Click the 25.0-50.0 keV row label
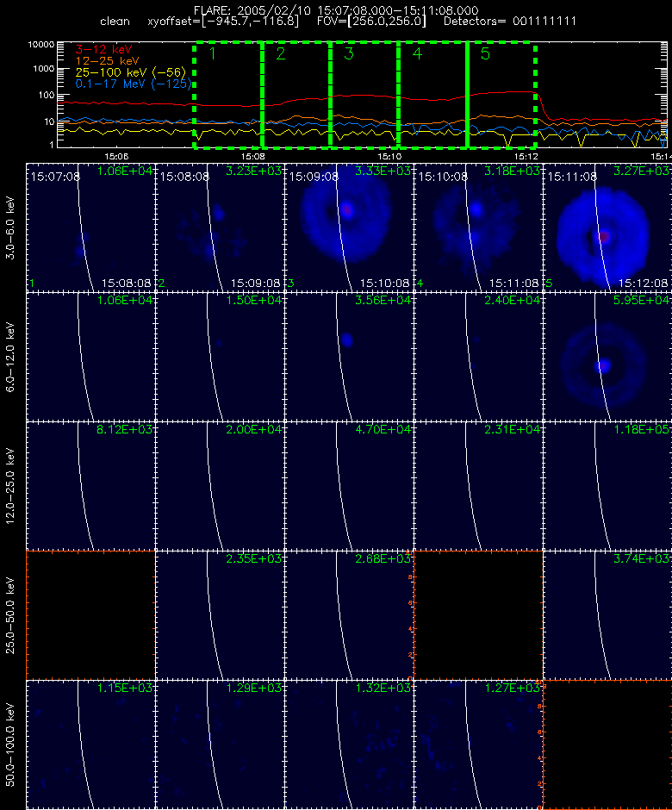 [10, 616]
